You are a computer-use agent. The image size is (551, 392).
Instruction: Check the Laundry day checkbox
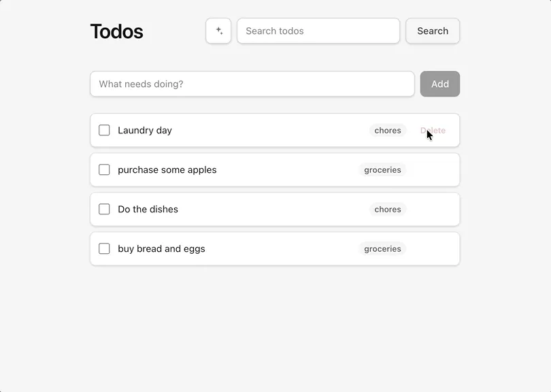click(104, 130)
